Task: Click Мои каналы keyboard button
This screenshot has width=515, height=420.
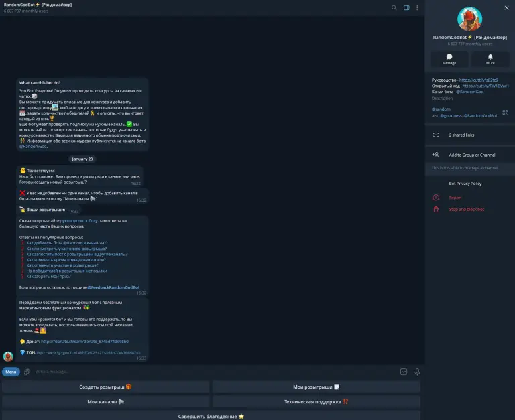Action: point(105,402)
